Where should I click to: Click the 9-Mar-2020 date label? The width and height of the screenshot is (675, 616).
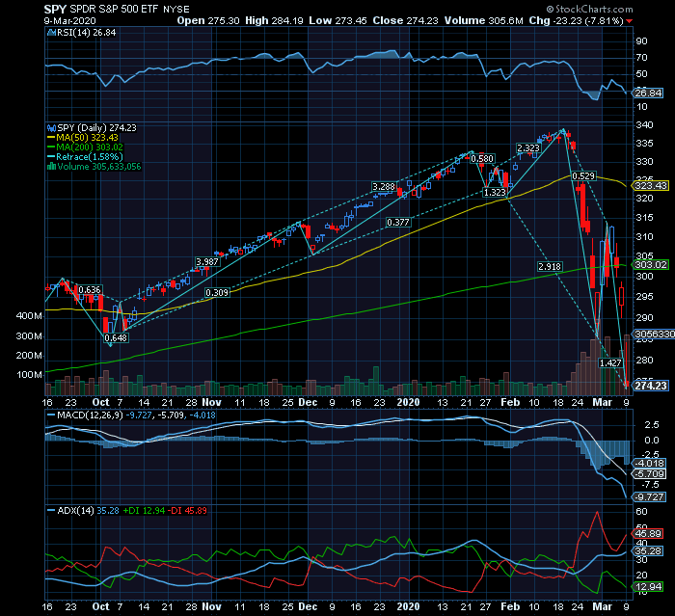[x=69, y=20]
